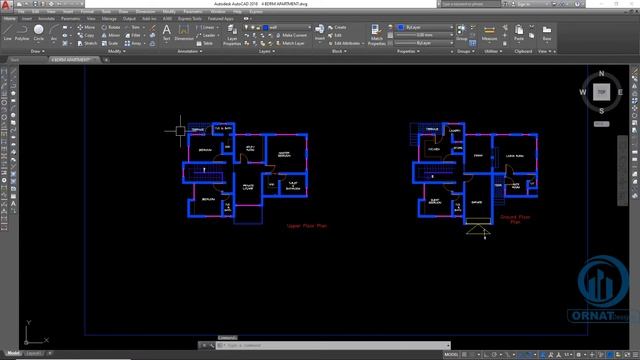Expand the Block panel
Screen dimensions: 640x360
pos(339,51)
